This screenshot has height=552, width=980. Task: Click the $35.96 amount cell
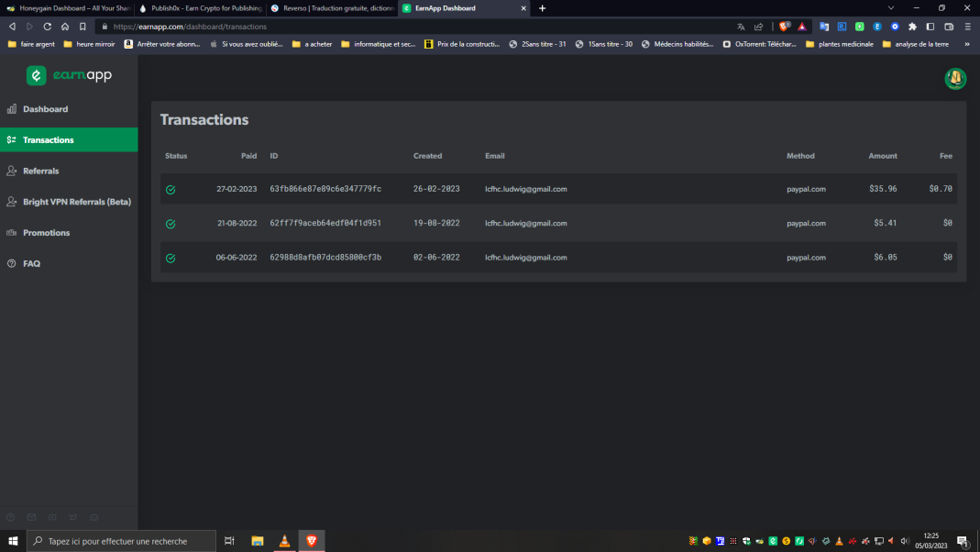883,189
